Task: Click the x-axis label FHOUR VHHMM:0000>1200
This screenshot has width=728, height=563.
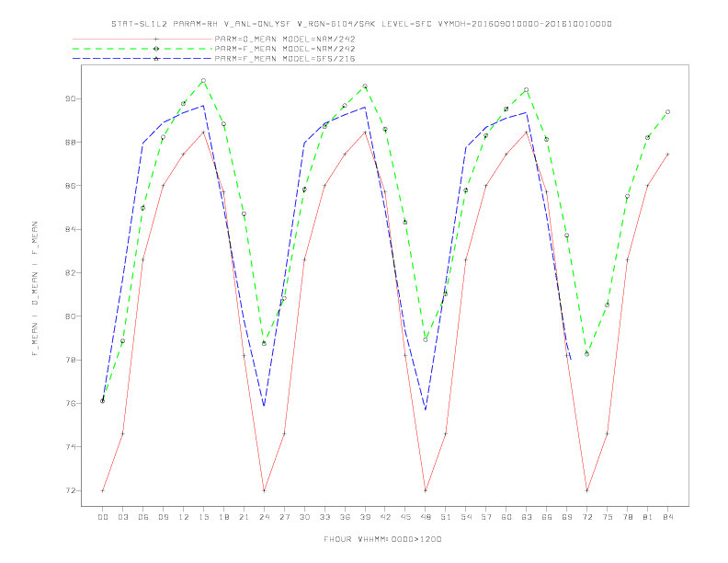Action: pyautogui.click(x=382, y=539)
